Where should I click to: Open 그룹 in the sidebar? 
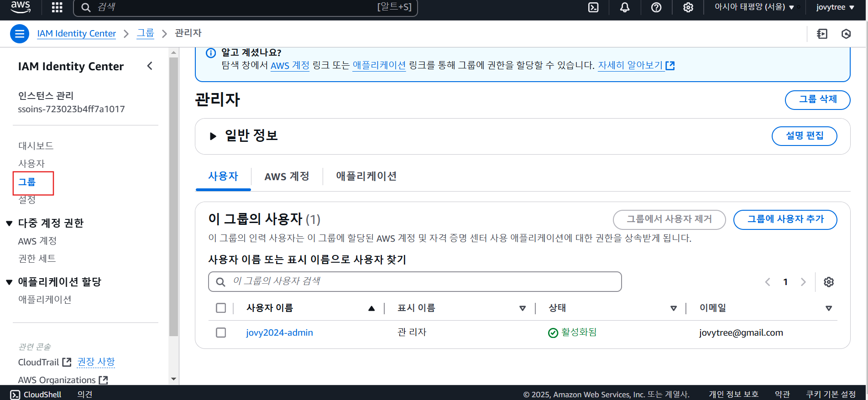click(x=27, y=182)
